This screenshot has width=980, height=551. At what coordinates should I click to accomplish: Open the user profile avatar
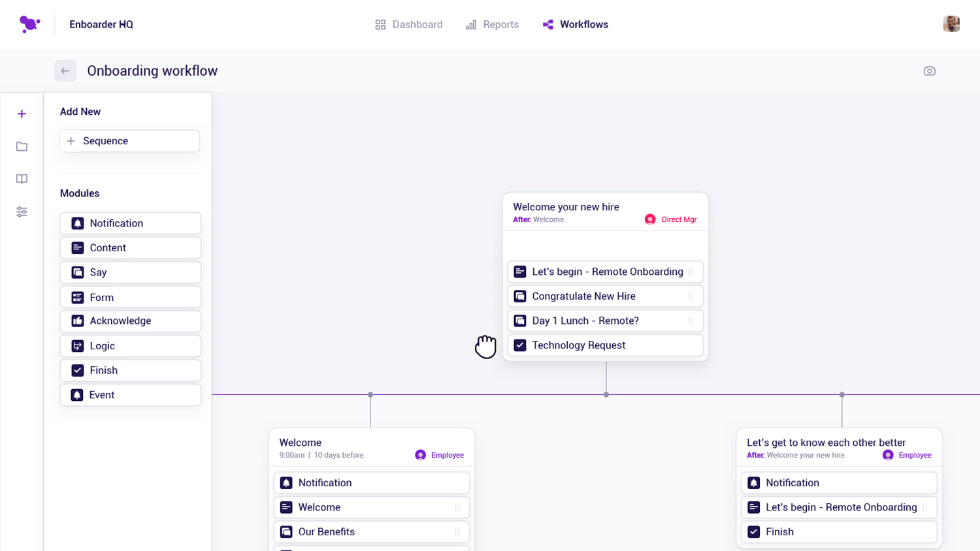(951, 24)
